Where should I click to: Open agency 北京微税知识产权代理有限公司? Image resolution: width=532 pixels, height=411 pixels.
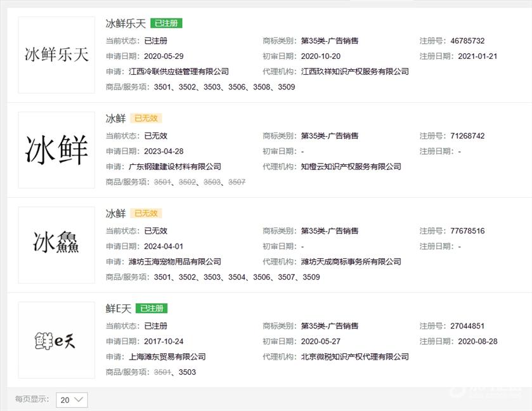[x=354, y=356]
